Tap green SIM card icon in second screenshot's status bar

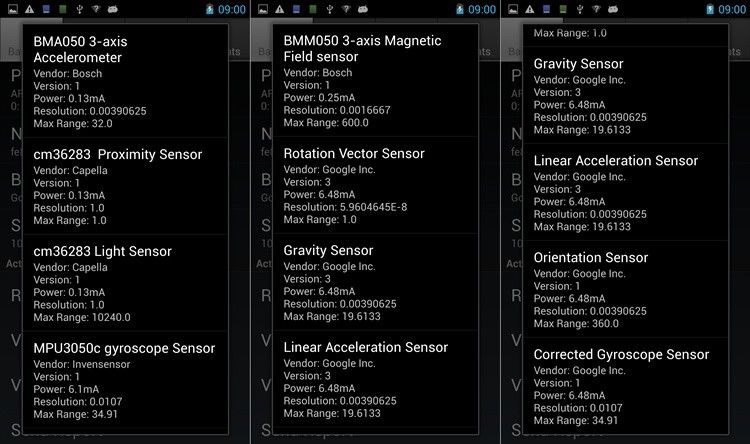(313, 9)
